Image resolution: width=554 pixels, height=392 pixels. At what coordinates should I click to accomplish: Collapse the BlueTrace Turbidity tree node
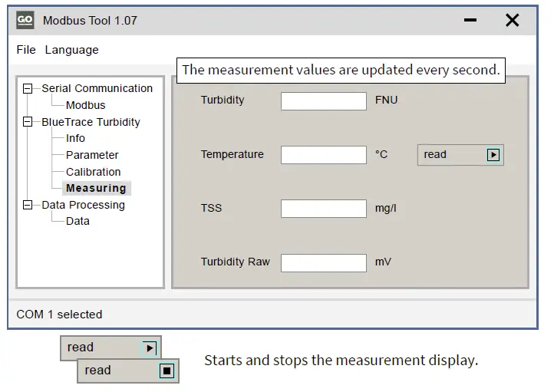(x=28, y=122)
